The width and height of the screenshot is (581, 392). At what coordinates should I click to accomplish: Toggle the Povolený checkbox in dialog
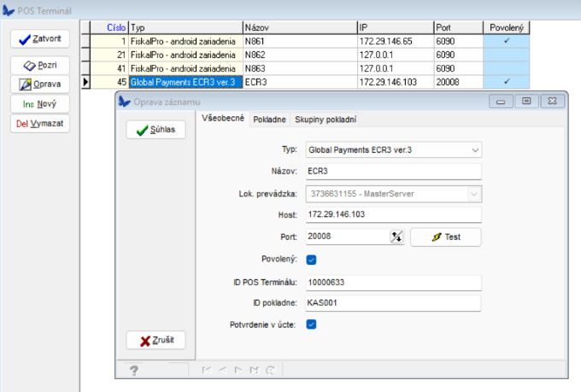point(311,260)
